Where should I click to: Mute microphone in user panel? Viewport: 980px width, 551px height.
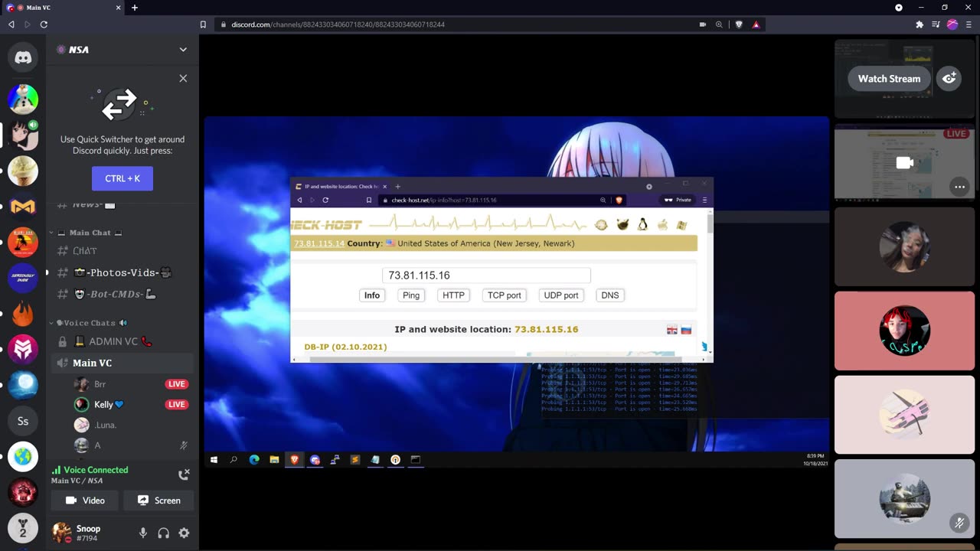(x=142, y=533)
